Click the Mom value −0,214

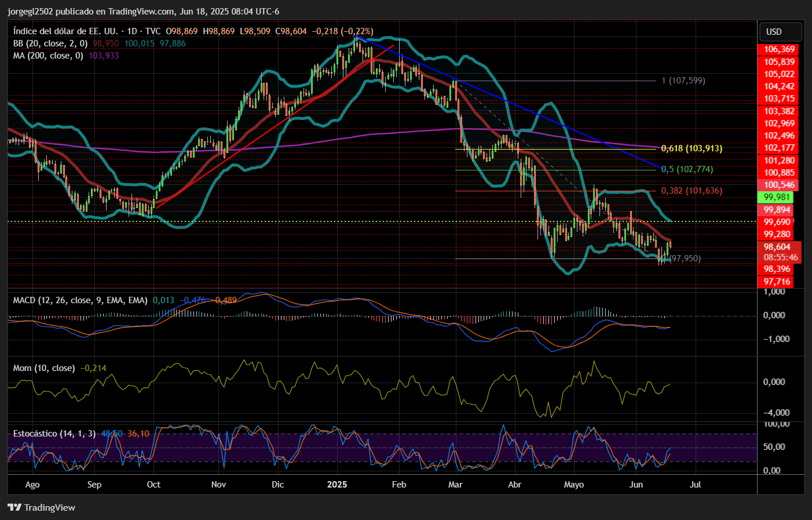93,368
